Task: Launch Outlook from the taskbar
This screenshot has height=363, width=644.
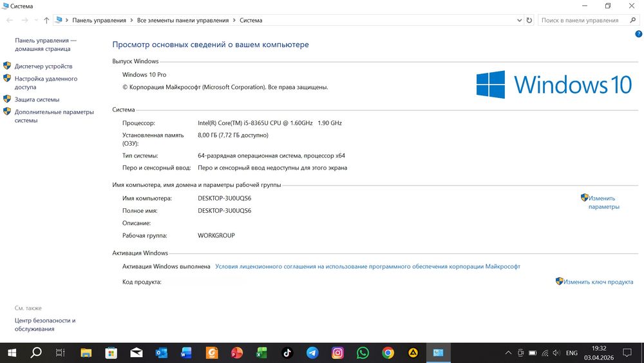Action: point(162,353)
